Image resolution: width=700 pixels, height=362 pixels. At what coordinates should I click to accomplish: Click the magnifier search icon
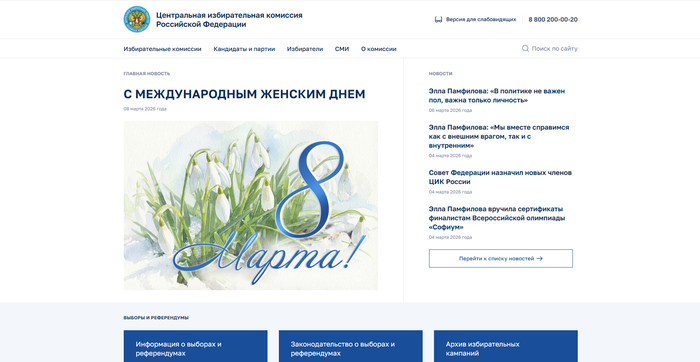point(525,48)
